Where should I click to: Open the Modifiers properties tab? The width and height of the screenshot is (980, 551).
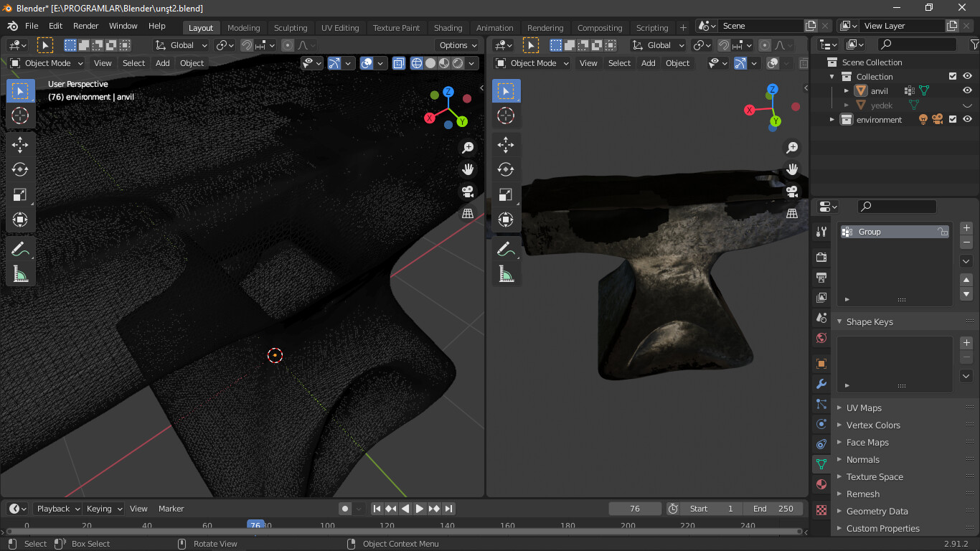pyautogui.click(x=821, y=384)
